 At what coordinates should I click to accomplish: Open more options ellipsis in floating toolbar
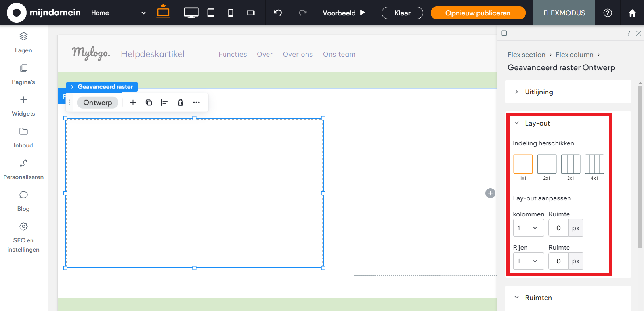pos(196,103)
